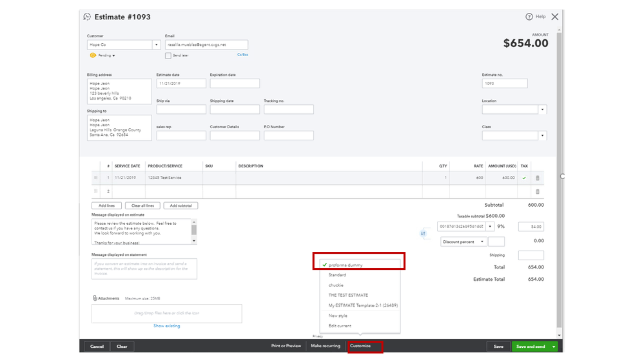Click the trash icon on line 2
The height and width of the screenshot is (362, 644).
538,191
